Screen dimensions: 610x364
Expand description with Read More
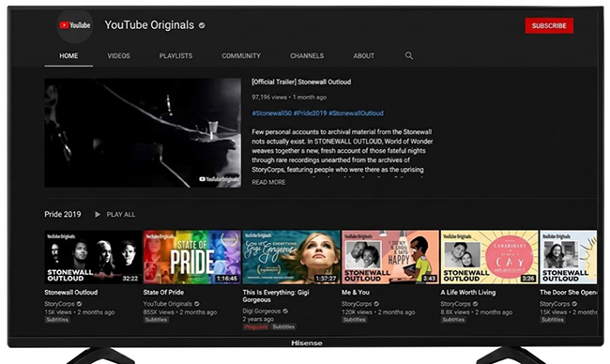point(268,182)
